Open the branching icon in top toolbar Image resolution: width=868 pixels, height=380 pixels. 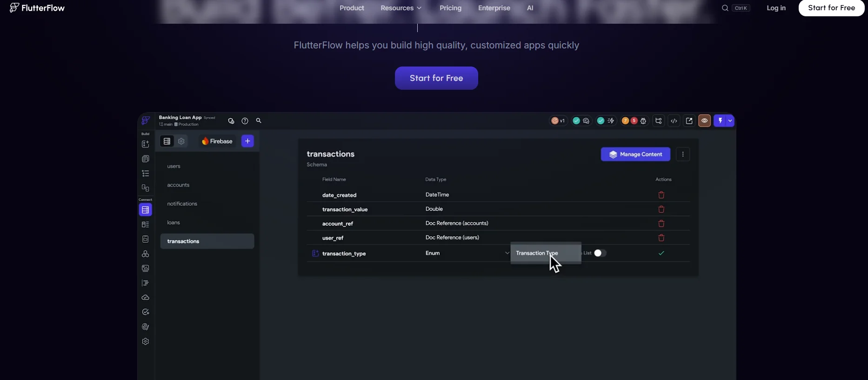point(659,121)
